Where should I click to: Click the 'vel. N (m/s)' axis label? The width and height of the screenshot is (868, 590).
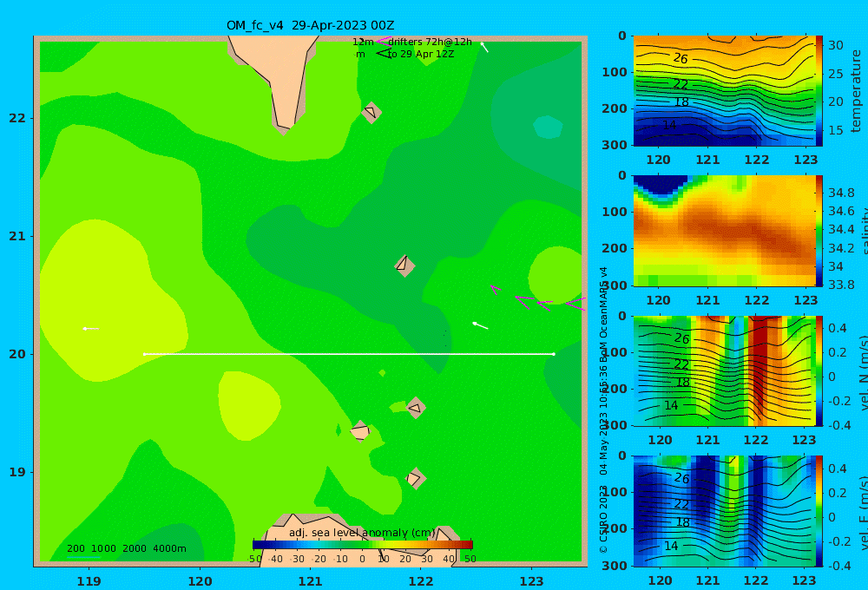point(864,372)
